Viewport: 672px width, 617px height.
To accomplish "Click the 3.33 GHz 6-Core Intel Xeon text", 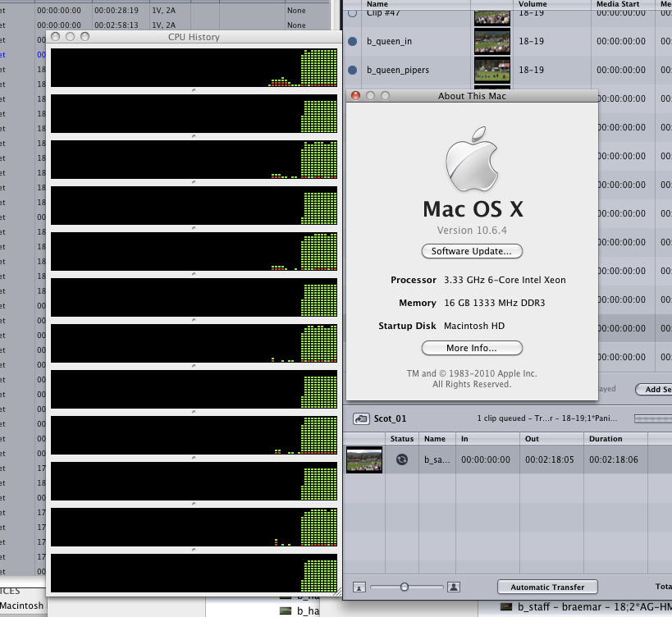I will click(505, 280).
